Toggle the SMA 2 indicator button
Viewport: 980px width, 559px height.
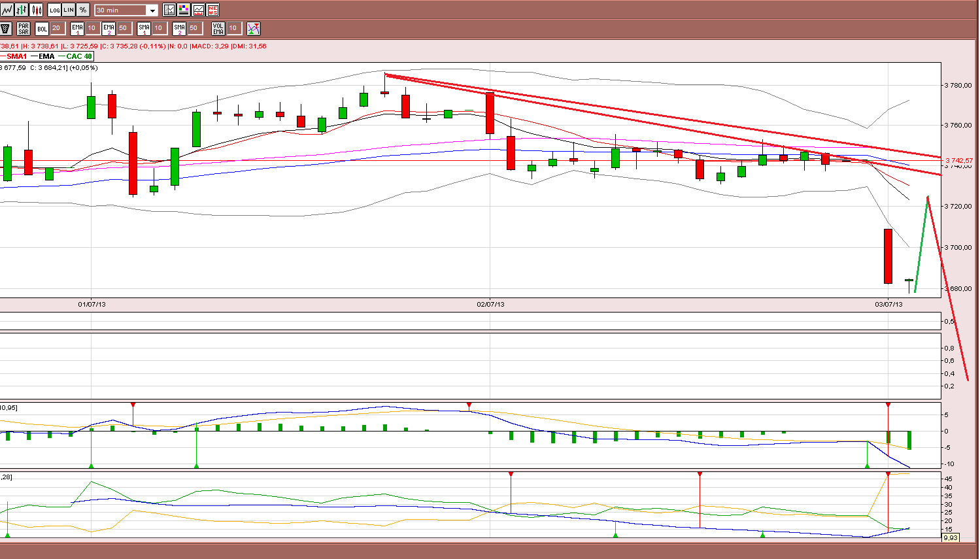point(179,29)
